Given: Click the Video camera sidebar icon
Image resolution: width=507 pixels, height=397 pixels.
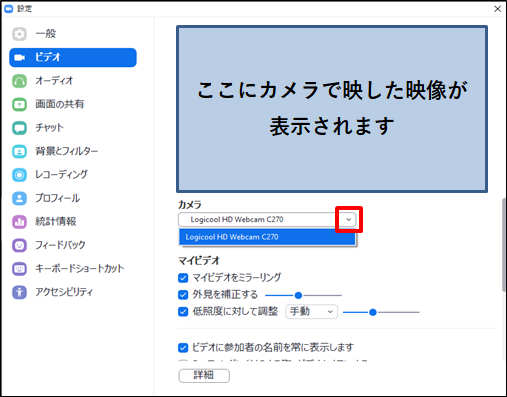Looking at the screenshot, I should pos(19,58).
